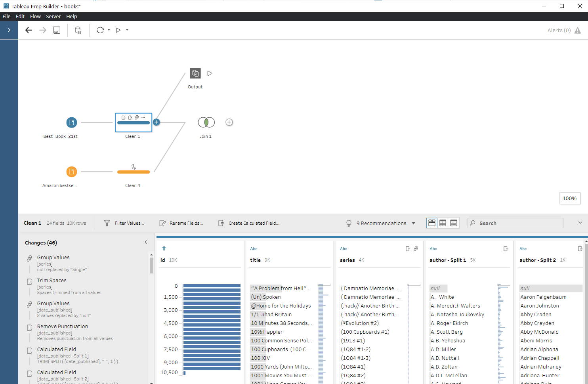Run the flow using the play icon
The image size is (588, 384).
pos(118,30)
